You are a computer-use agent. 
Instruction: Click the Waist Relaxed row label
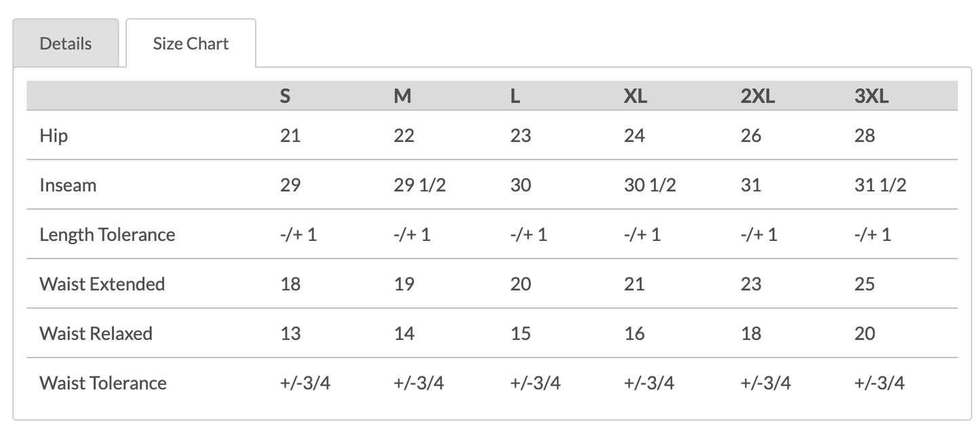[96, 333]
